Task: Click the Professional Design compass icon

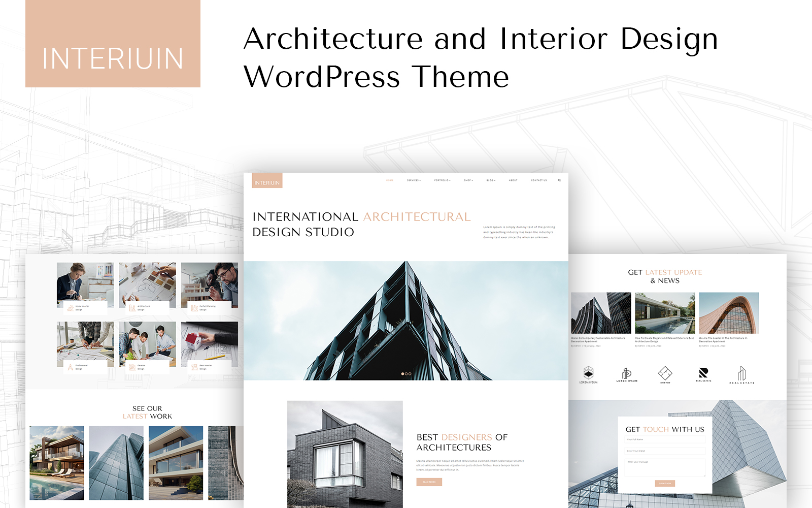Action: pos(70,367)
